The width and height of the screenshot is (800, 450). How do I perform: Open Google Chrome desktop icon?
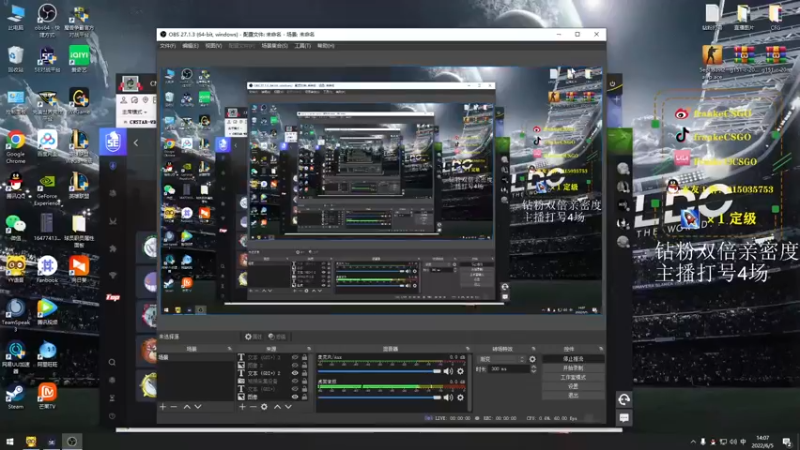pyautogui.click(x=16, y=145)
